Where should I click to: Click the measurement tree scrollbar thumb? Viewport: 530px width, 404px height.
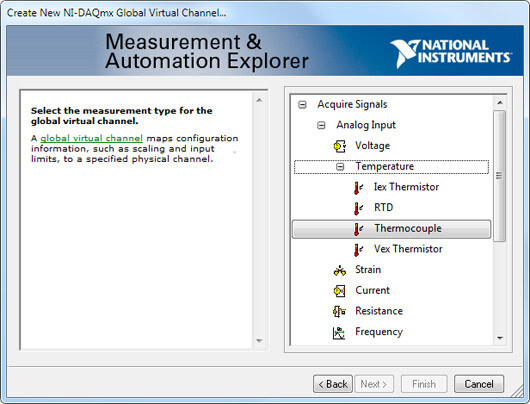click(499, 176)
